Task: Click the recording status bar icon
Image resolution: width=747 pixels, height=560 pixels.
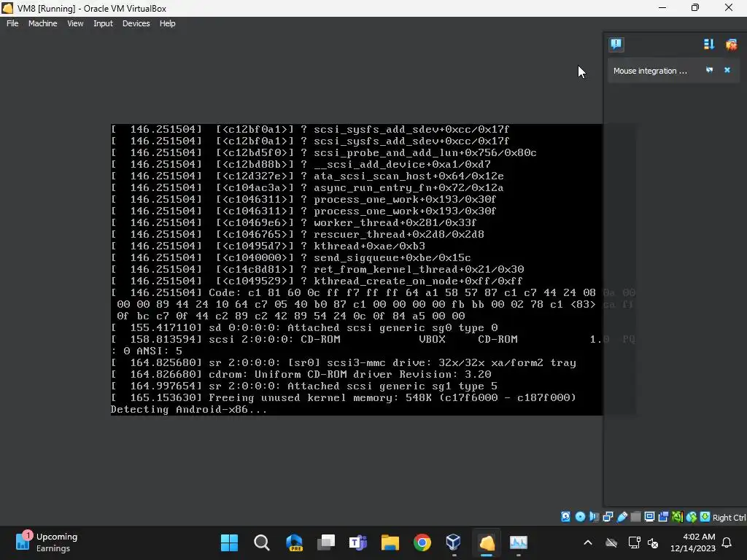Action: click(663, 517)
